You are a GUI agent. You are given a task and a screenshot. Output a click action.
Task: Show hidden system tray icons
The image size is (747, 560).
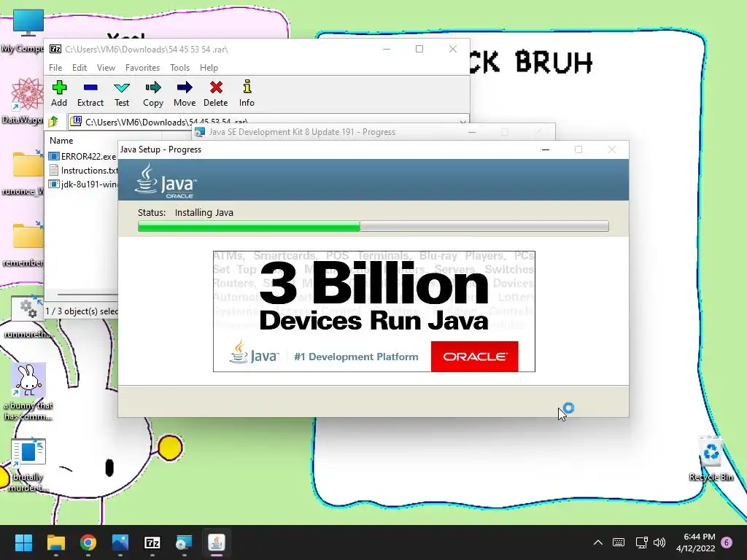598,542
